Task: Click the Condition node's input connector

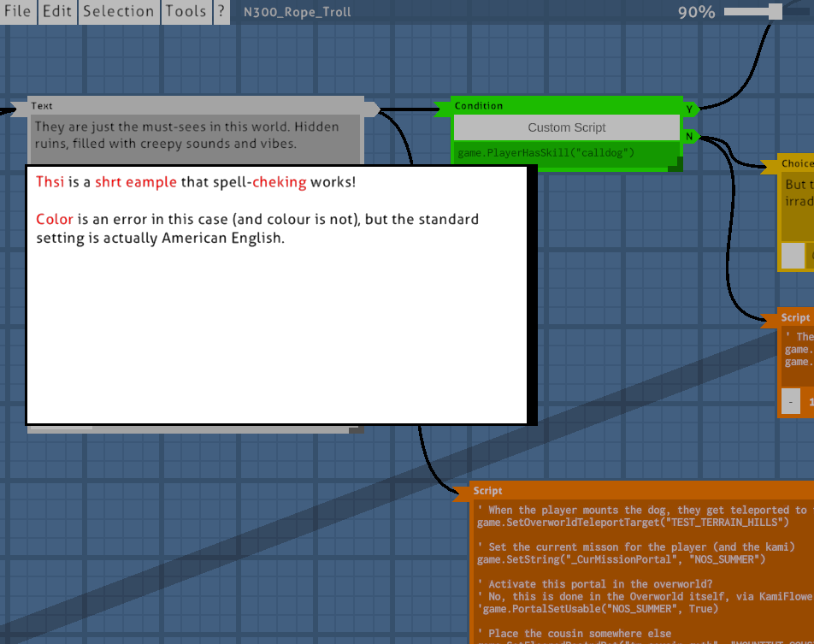Action: click(x=443, y=109)
